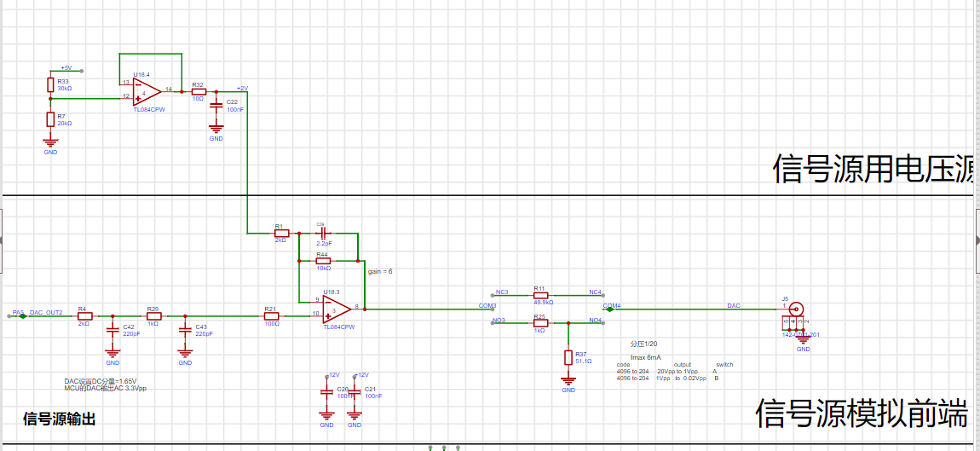The image size is (980, 451).
Task: Click the +2V net label
Action: tap(243, 88)
